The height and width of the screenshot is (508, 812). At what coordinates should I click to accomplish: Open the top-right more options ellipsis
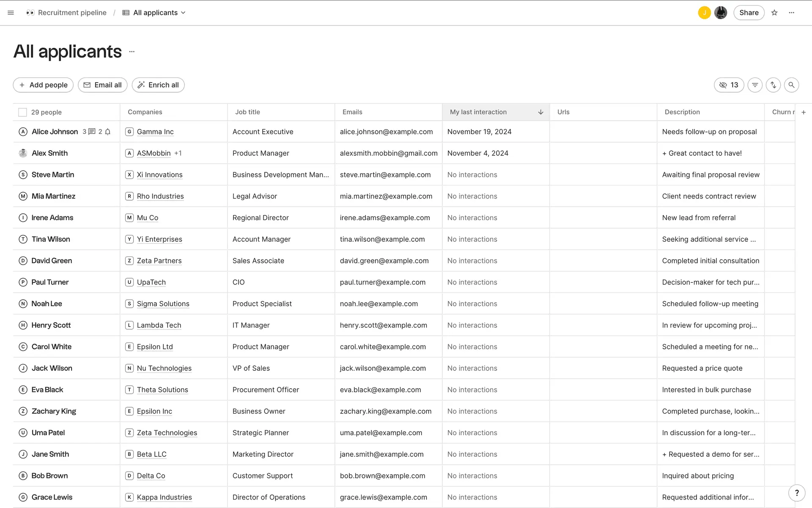coord(791,13)
